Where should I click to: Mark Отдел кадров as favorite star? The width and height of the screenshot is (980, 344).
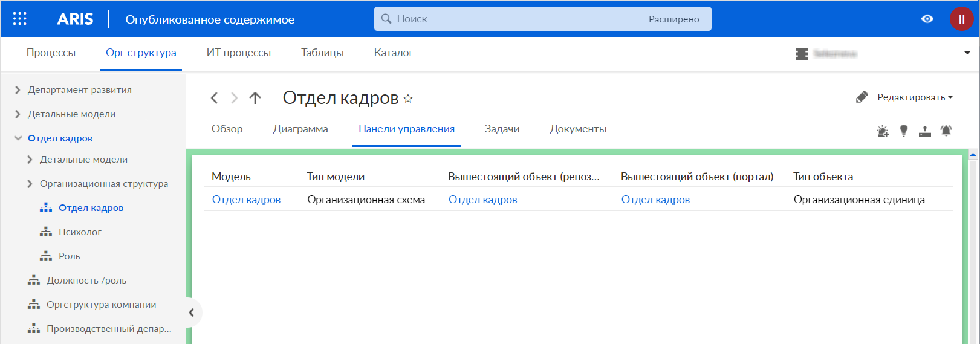[408, 99]
